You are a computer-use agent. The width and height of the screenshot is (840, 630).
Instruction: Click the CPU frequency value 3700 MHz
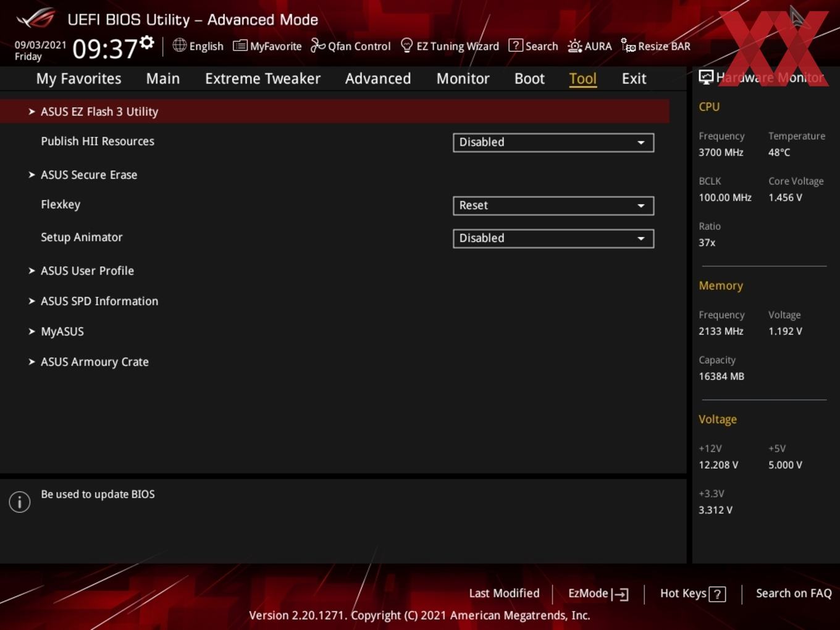(x=721, y=152)
